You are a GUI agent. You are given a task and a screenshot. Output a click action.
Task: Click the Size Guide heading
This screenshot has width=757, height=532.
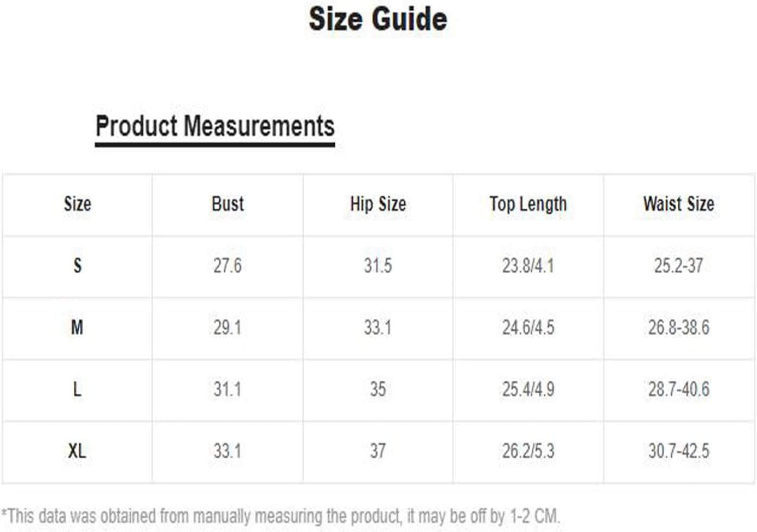pyautogui.click(x=378, y=19)
